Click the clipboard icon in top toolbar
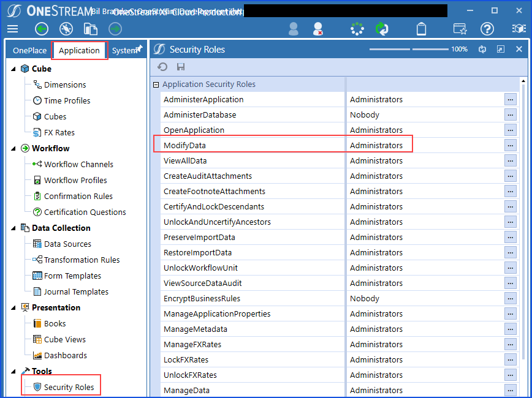This screenshot has width=532, height=398. pos(422,29)
